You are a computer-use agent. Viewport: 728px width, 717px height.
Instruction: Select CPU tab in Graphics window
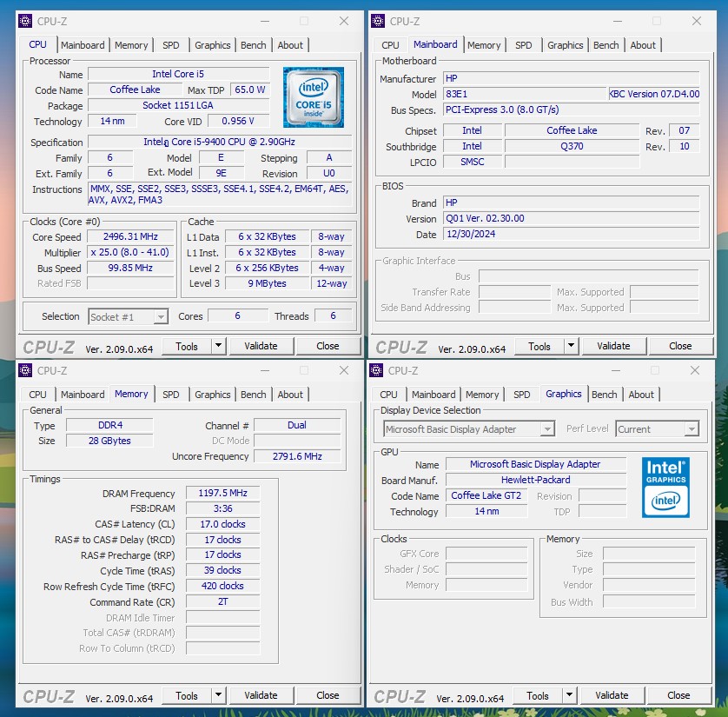pos(388,395)
